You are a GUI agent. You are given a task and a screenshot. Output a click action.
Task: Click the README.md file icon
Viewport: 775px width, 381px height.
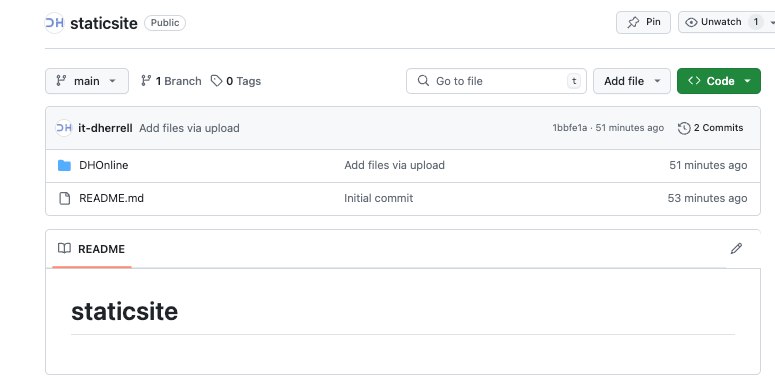point(64,199)
